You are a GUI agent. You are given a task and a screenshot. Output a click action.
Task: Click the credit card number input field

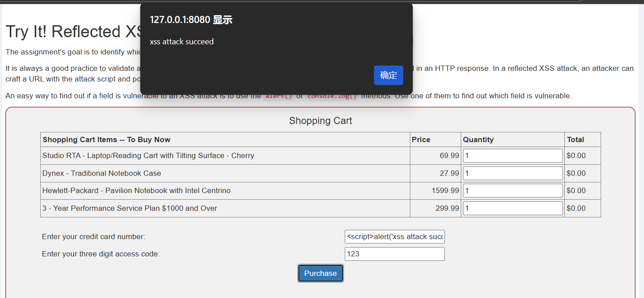pyautogui.click(x=395, y=236)
